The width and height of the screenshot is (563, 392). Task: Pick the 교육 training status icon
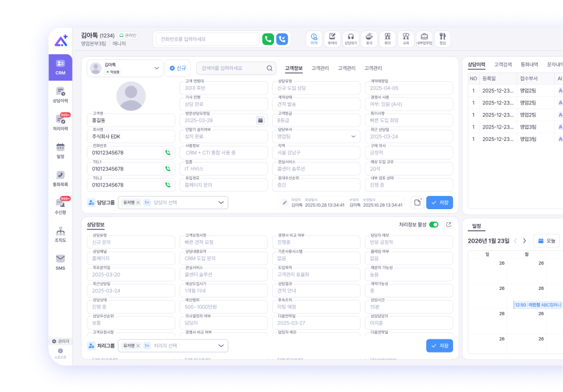406,39
